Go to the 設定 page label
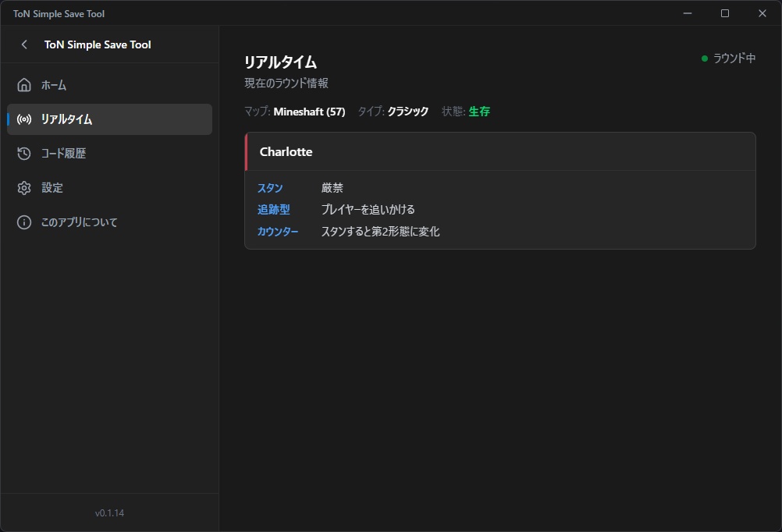The height and width of the screenshot is (532, 782). pyautogui.click(x=52, y=188)
